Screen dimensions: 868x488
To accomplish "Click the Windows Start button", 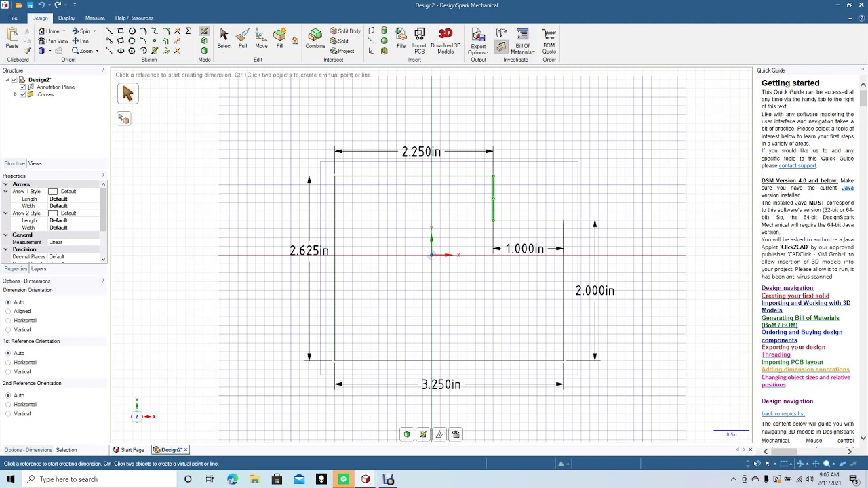I will (11, 479).
